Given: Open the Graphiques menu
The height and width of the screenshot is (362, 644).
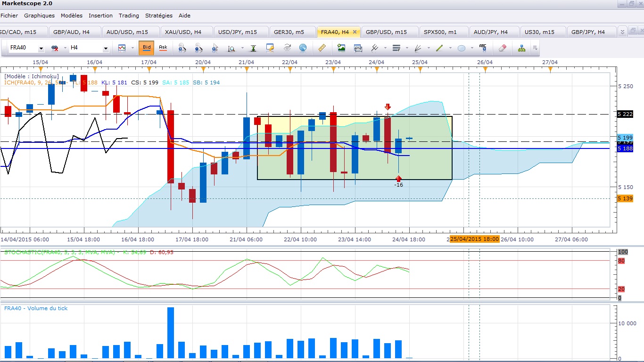Looking at the screenshot, I should pos(39,16).
